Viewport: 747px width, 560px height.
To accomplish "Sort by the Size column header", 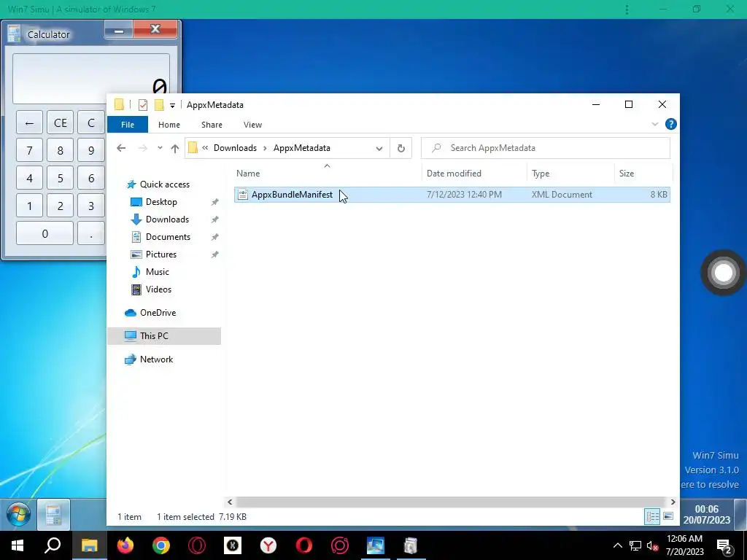I will click(x=643, y=174).
